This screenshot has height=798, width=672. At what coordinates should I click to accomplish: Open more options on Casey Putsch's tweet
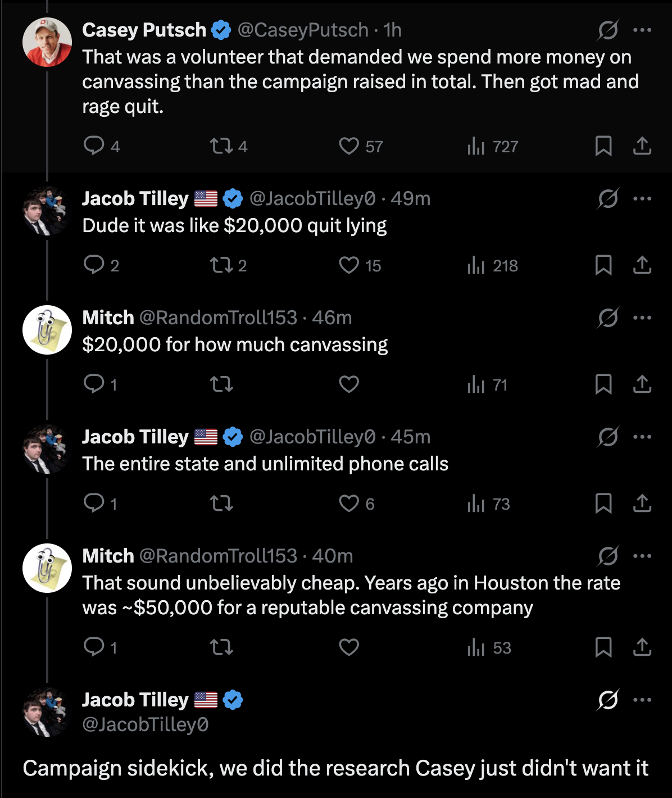point(642,30)
